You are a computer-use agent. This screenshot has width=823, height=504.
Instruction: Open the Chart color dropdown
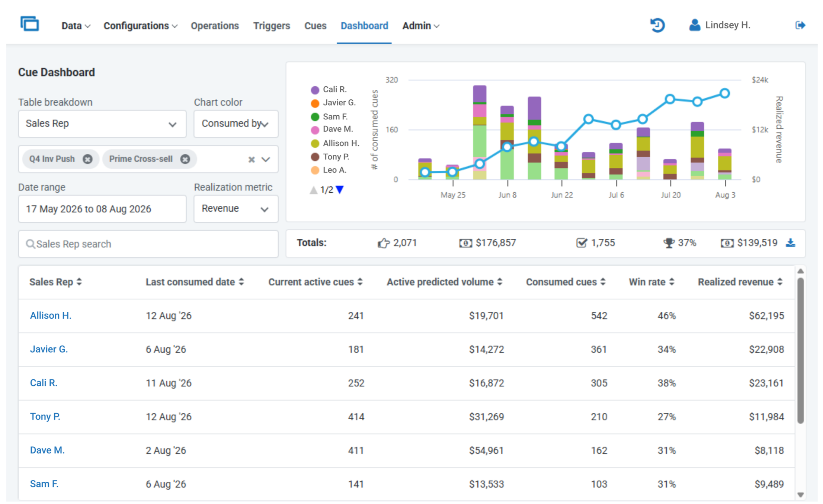coord(236,124)
